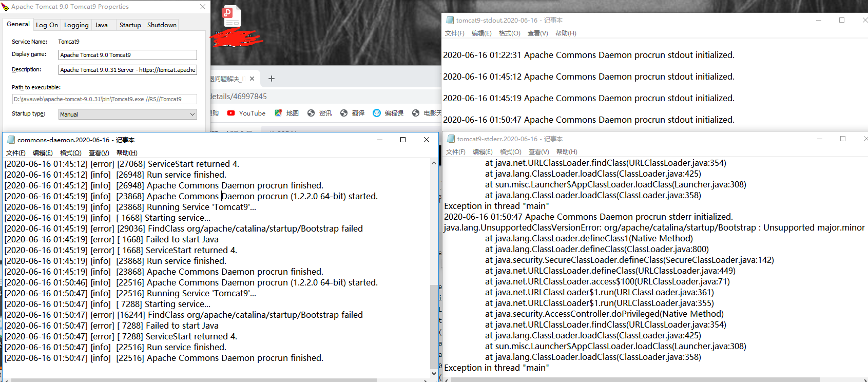Select the General tab
Screen dimensions: 868x382
coord(18,24)
